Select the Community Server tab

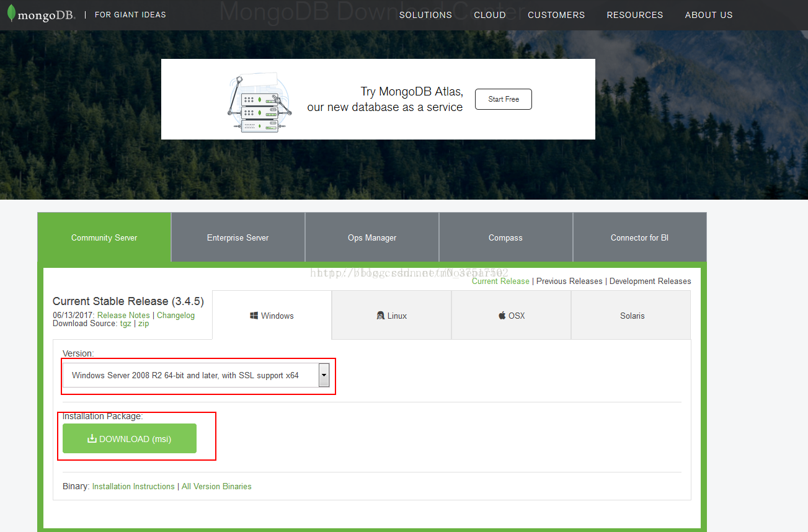pyautogui.click(x=104, y=237)
